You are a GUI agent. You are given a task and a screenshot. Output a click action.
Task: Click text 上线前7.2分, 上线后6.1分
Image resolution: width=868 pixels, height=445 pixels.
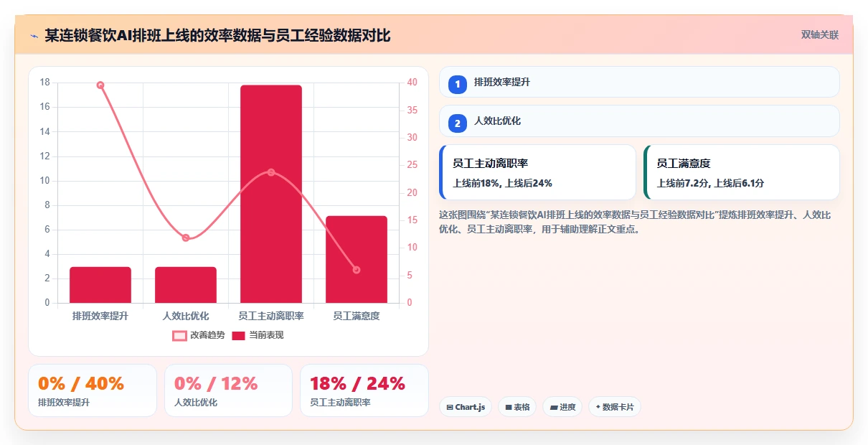point(710,183)
